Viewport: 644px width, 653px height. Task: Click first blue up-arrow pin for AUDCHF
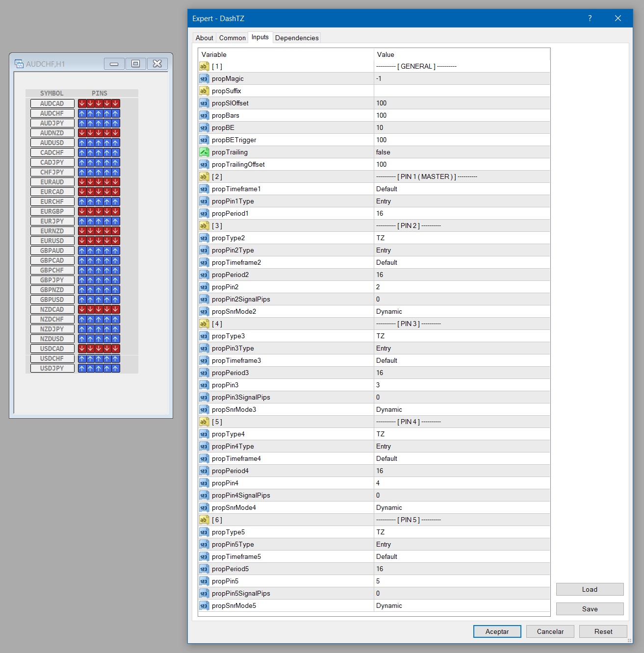coord(82,113)
